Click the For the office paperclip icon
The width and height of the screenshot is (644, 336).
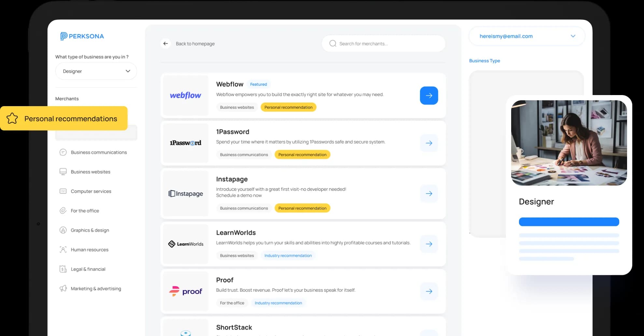pyautogui.click(x=63, y=211)
